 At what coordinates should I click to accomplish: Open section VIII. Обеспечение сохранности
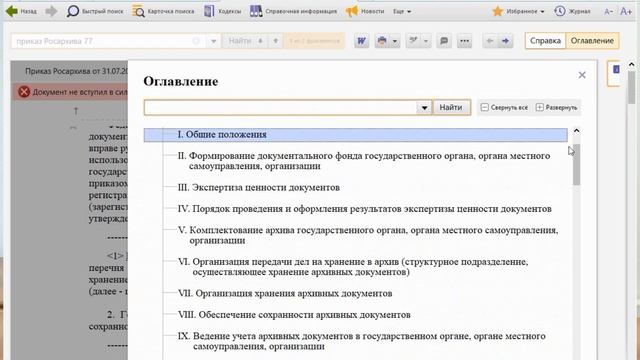294,315
